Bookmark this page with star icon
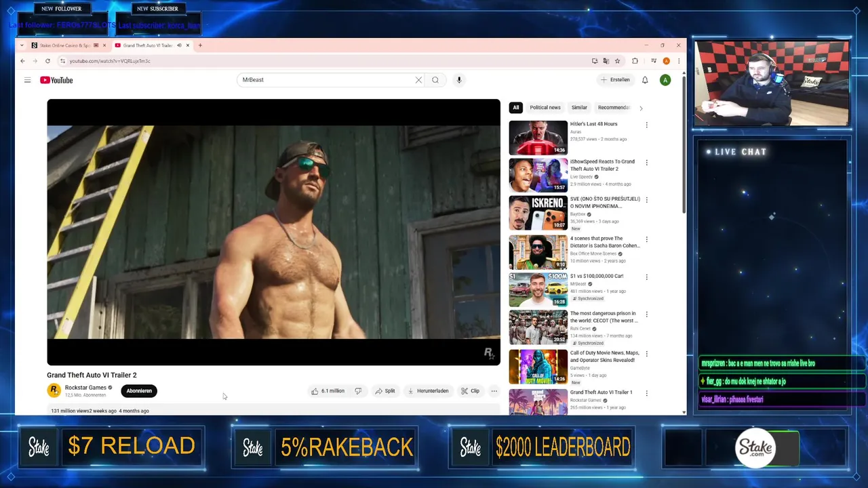The image size is (868, 488). point(617,61)
